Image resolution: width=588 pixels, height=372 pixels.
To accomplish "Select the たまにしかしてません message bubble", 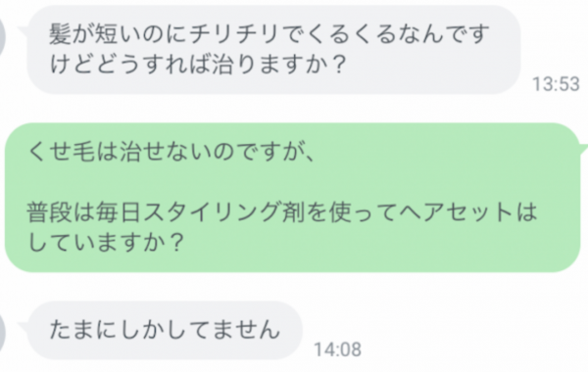I will tap(165, 330).
